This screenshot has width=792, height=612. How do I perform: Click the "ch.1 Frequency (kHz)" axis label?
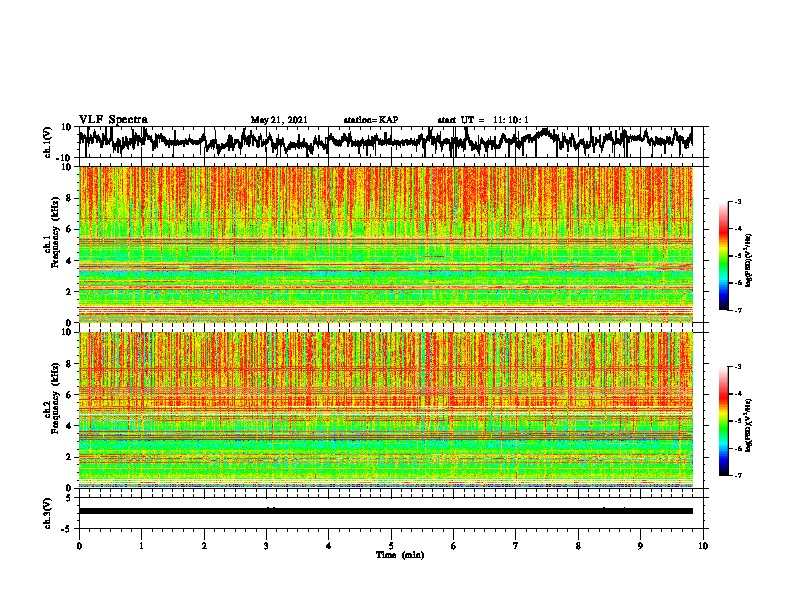point(51,233)
